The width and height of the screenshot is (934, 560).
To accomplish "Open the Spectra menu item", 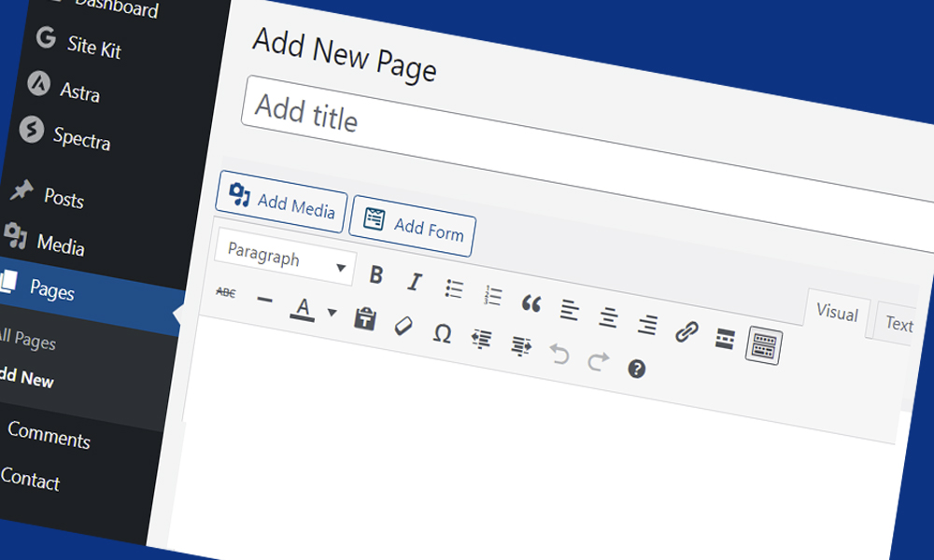I will (81, 139).
